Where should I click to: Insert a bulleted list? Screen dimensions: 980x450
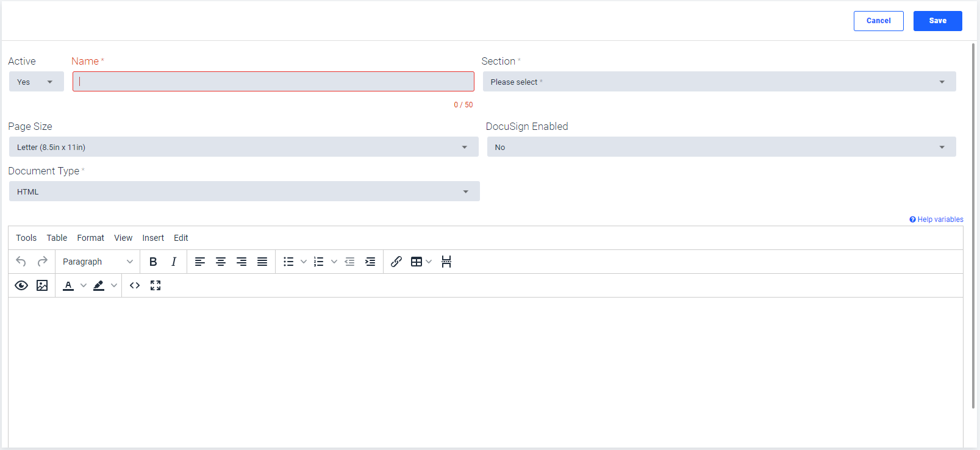(288, 262)
